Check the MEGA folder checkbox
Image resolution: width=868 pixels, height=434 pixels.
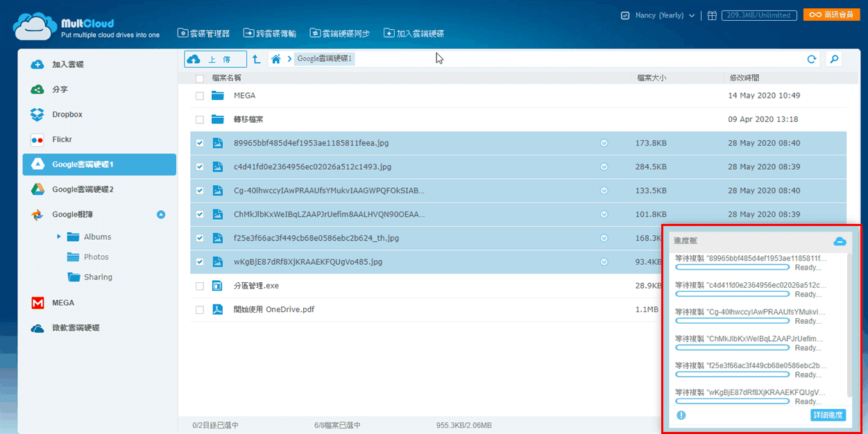(200, 96)
